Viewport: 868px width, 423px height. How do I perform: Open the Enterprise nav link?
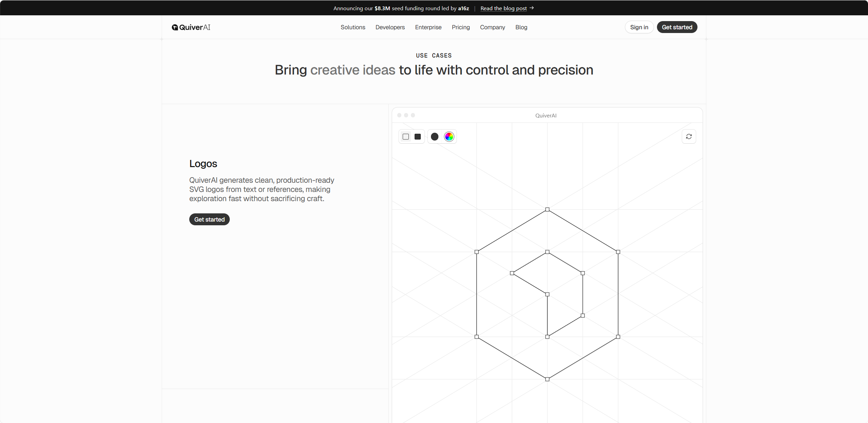pyautogui.click(x=428, y=27)
